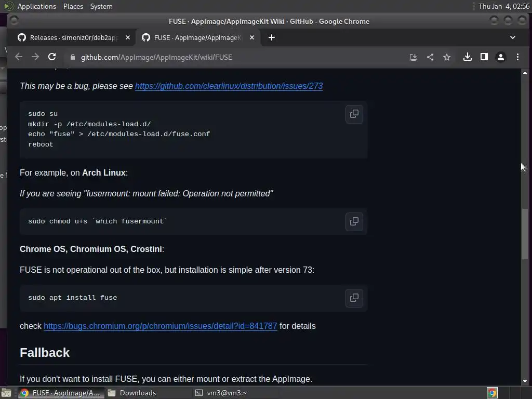Close the FUSE AppImageKit tab
Viewport: 532px width, 399px height.
[252, 37]
